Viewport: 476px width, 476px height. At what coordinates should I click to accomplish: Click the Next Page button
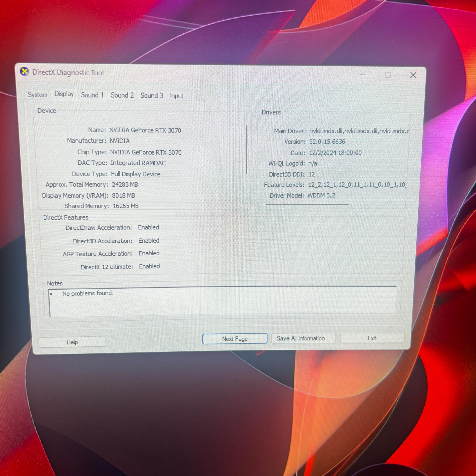pyautogui.click(x=234, y=339)
